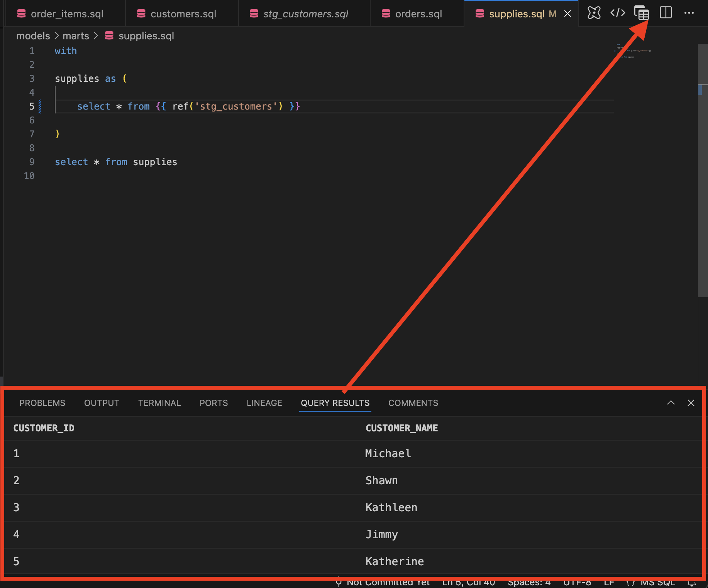Screen dimensions: 708x588
Task: Click the query results preview table icon
Action: click(x=642, y=13)
